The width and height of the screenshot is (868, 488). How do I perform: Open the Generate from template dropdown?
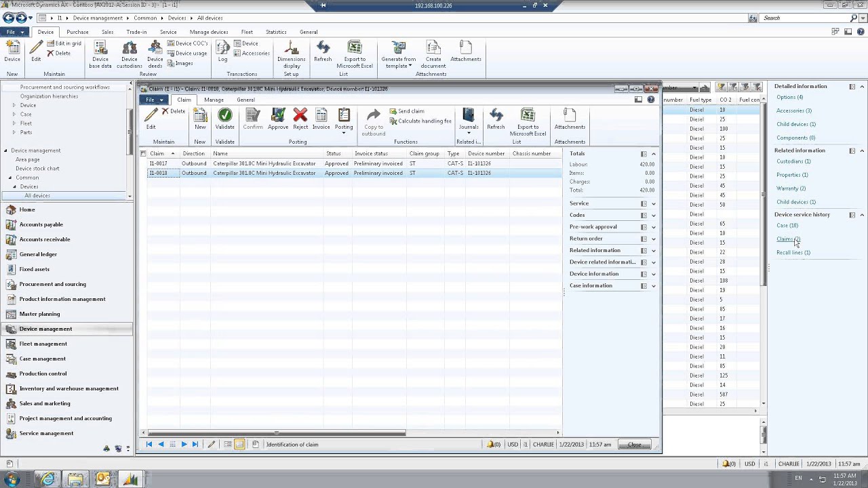[x=399, y=54]
